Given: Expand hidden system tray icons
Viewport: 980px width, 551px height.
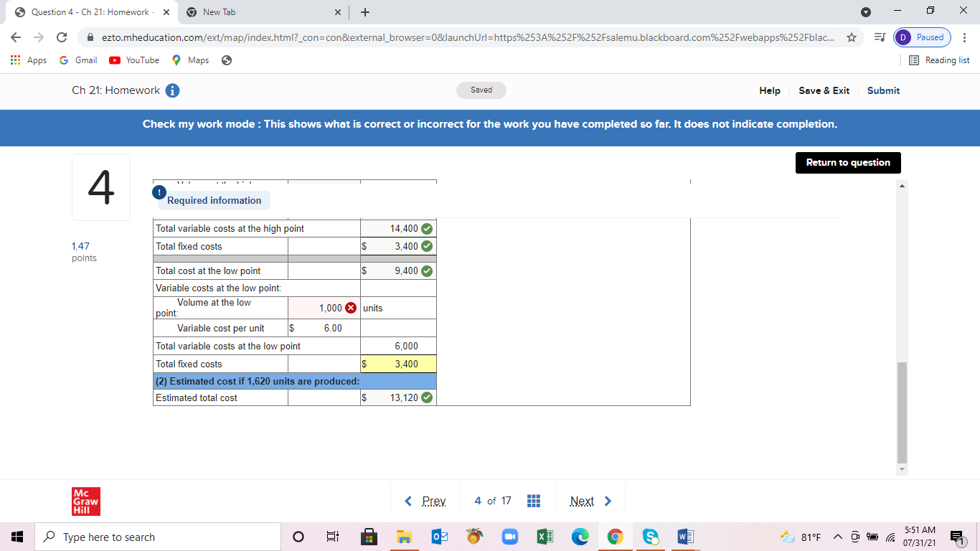Looking at the screenshot, I should pyautogui.click(x=837, y=536).
